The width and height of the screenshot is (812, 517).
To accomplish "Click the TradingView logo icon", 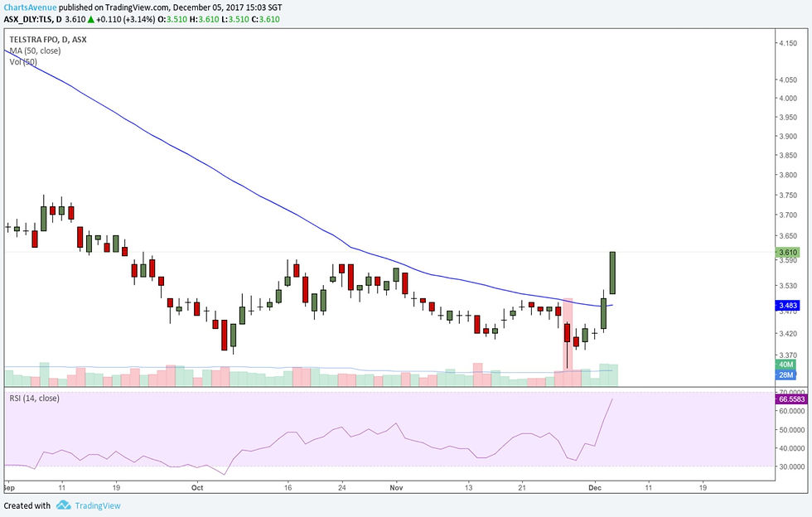I will pos(64,505).
